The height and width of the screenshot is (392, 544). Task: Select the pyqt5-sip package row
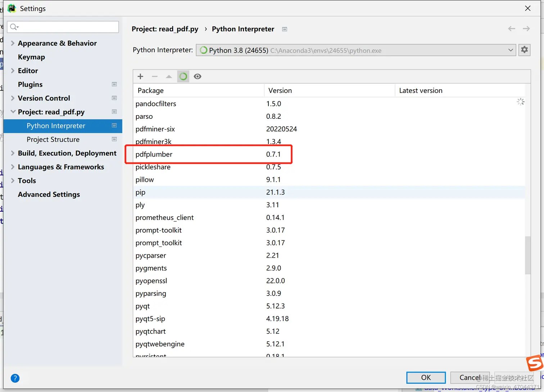point(329,319)
